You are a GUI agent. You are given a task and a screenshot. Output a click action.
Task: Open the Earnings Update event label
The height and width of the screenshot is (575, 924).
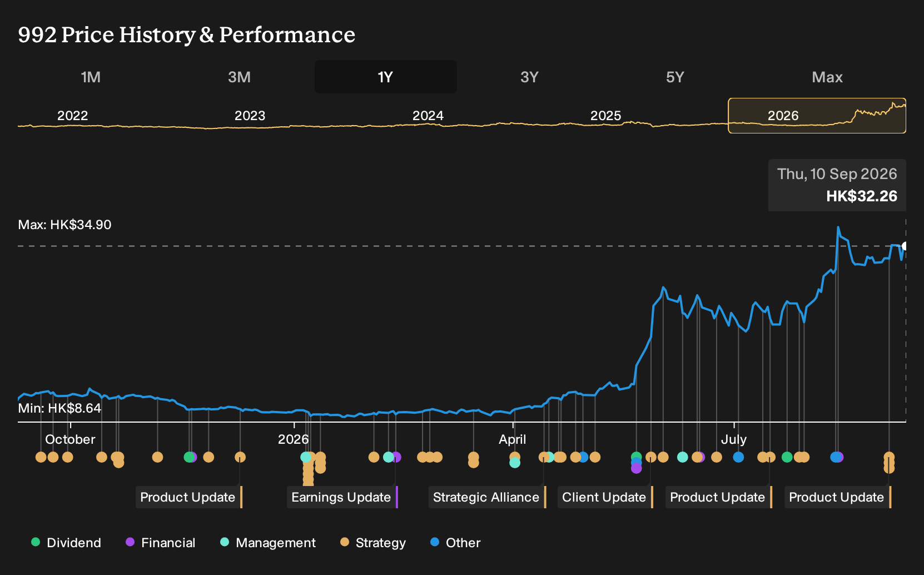(342, 497)
